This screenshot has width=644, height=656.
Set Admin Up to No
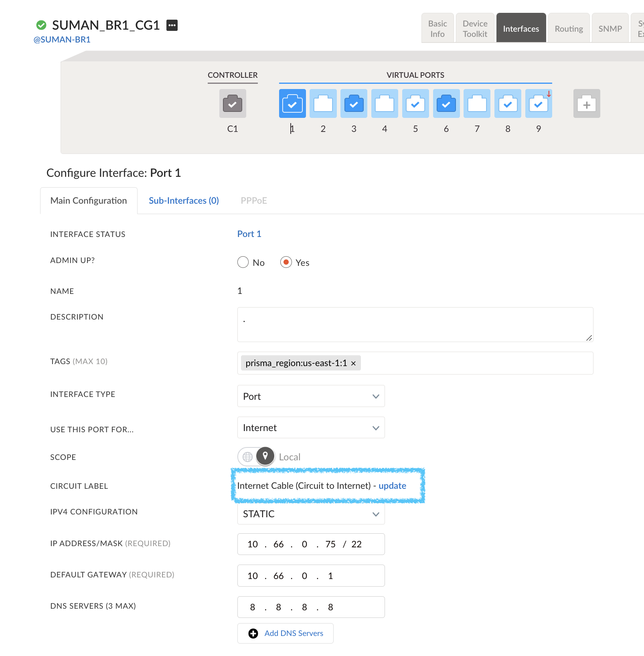coord(243,262)
